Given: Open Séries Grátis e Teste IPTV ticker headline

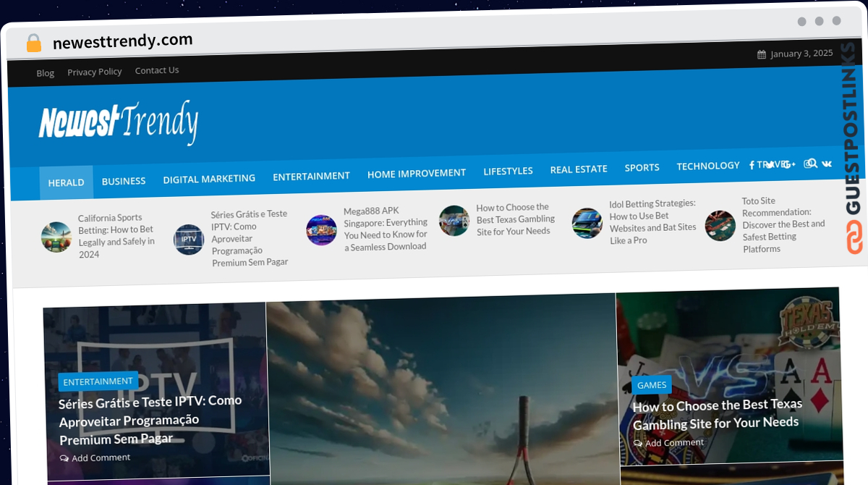Looking at the screenshot, I should pos(250,238).
